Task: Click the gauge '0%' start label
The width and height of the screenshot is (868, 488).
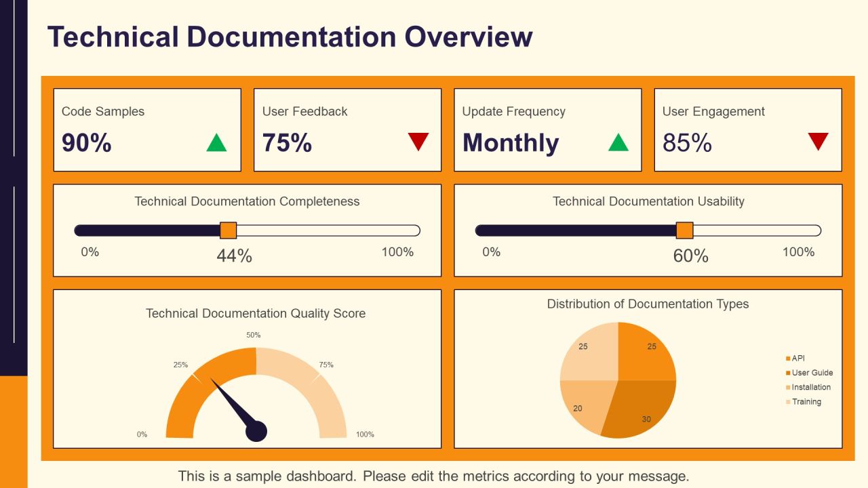Action: (x=142, y=434)
